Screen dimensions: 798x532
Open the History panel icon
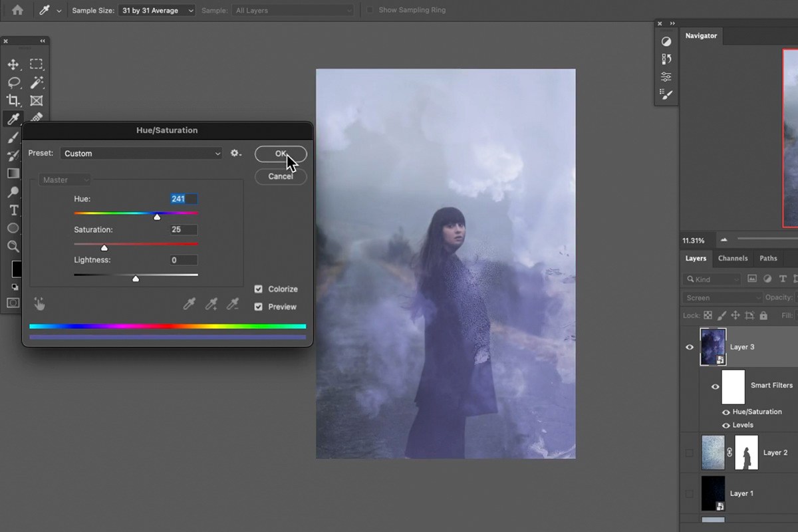tap(666, 59)
